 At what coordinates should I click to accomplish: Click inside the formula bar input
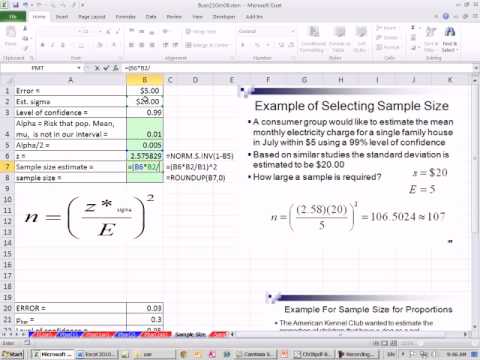click(x=297, y=68)
